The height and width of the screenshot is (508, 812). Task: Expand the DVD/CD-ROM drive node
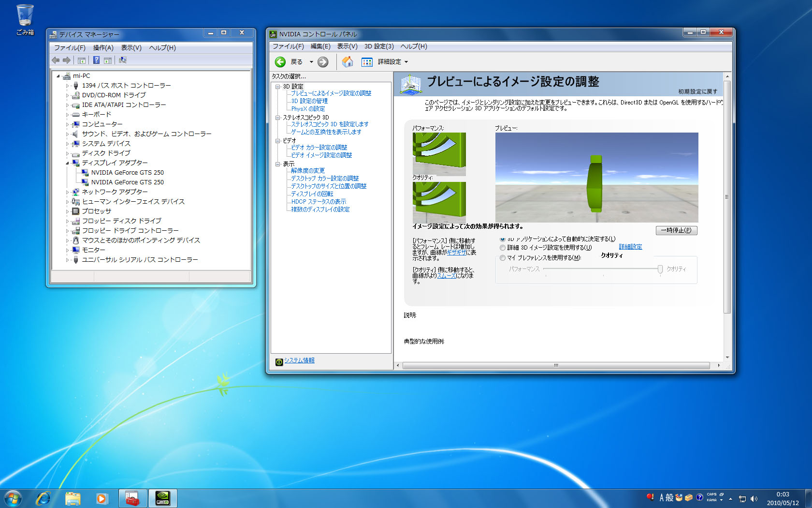(68, 95)
